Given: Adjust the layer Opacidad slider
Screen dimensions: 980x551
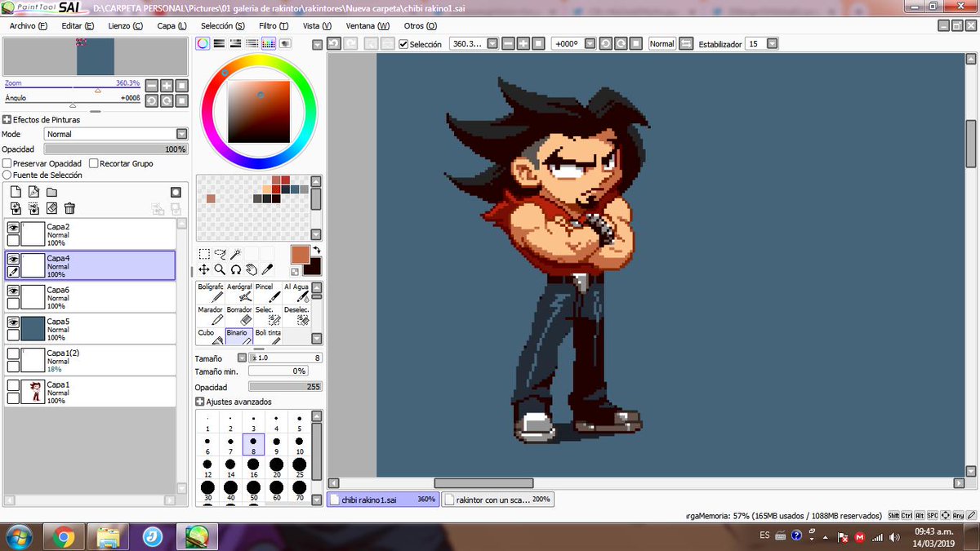Looking at the screenshot, I should [116, 149].
